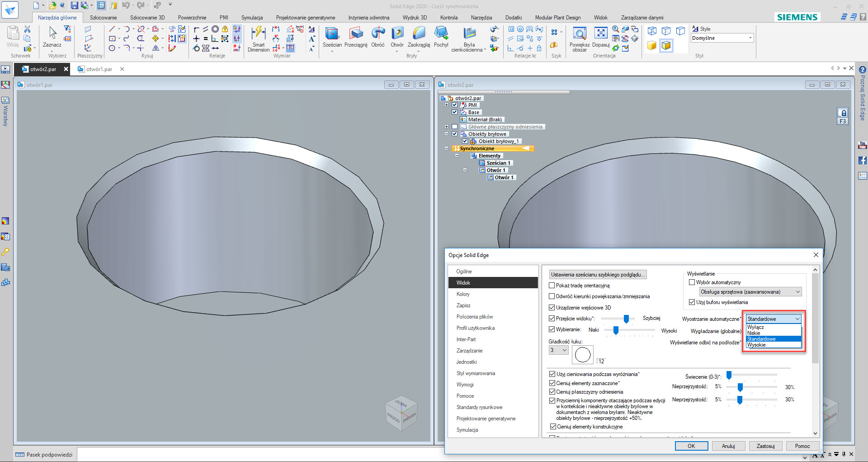The image size is (868, 462).
Task: Close the Opcje Solid Edge dialog
Action: pos(816,255)
